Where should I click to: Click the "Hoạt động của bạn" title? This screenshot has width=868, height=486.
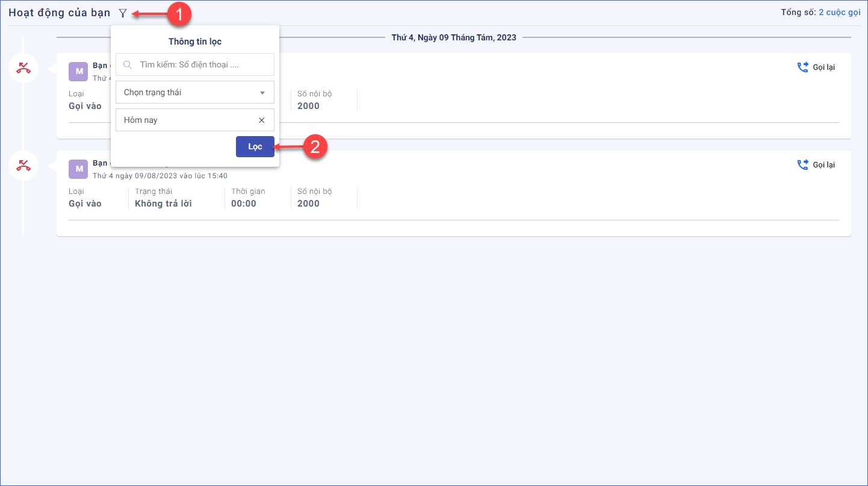click(60, 13)
